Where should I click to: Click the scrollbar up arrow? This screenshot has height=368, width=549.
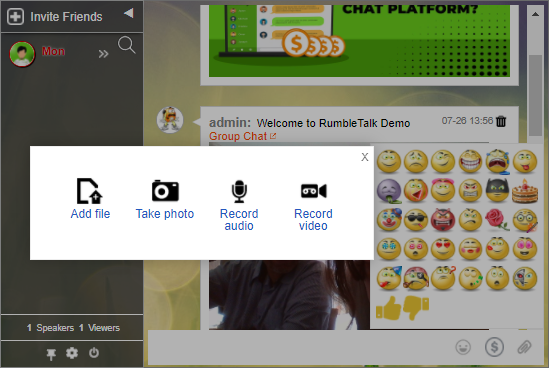point(535,14)
